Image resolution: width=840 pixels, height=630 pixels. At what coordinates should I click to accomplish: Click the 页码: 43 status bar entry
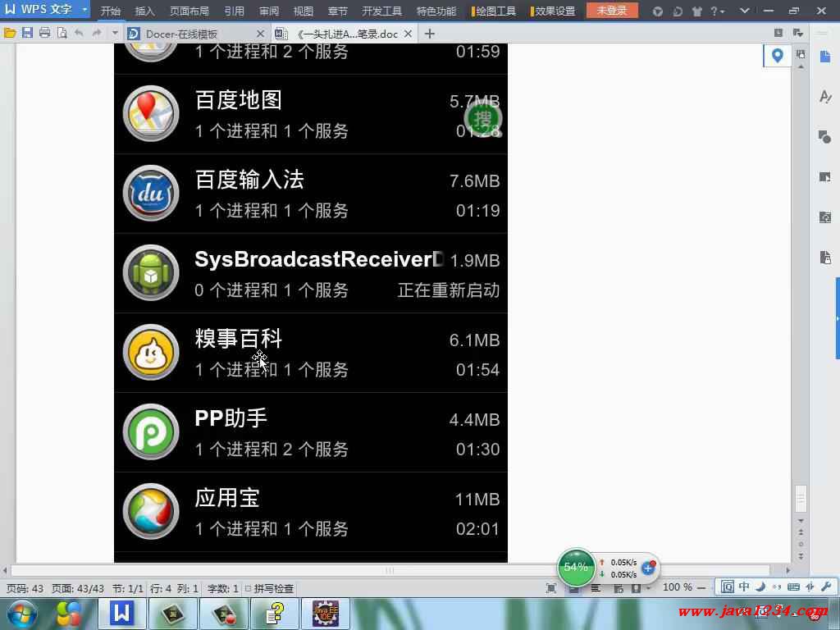(25, 588)
